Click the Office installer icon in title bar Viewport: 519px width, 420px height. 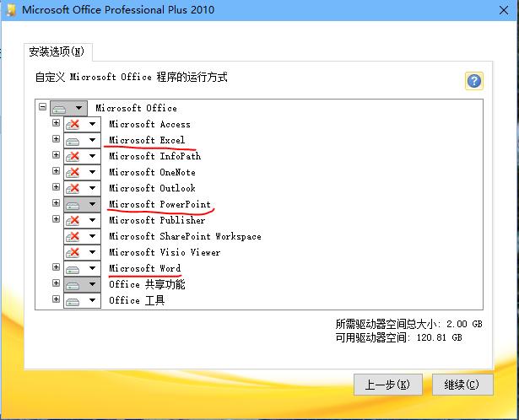[11, 10]
